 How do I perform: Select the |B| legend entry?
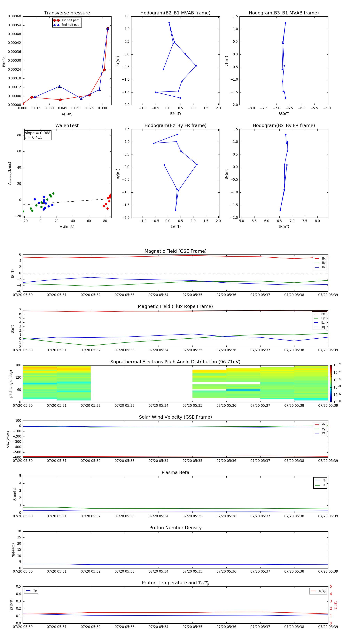pyautogui.click(x=320, y=327)
